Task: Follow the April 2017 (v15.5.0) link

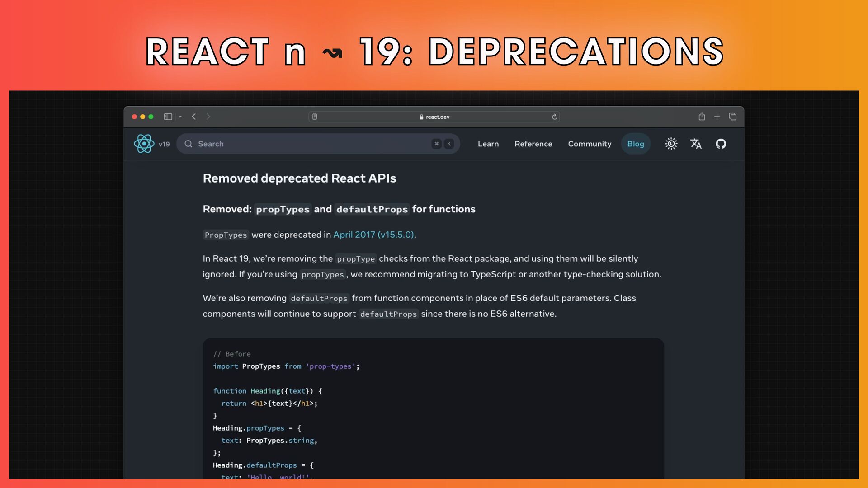Action: point(373,235)
